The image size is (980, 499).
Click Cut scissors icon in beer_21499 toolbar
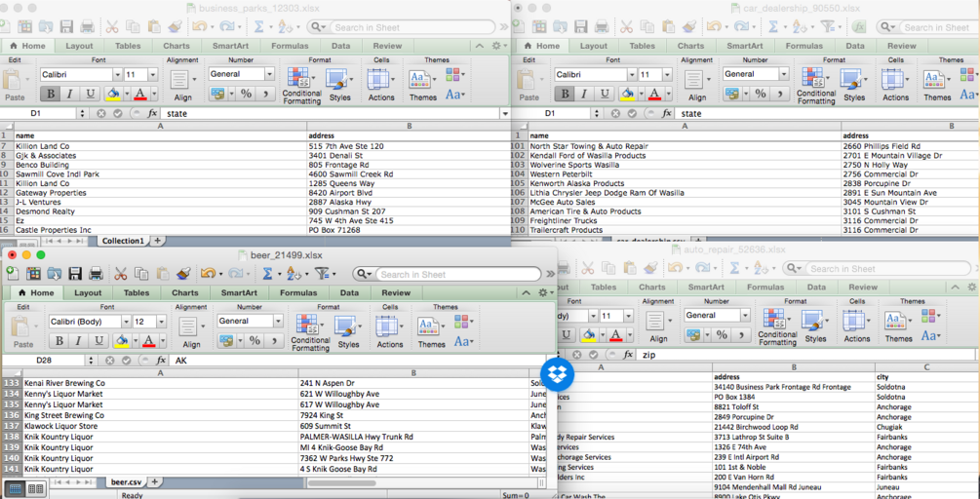click(121, 274)
